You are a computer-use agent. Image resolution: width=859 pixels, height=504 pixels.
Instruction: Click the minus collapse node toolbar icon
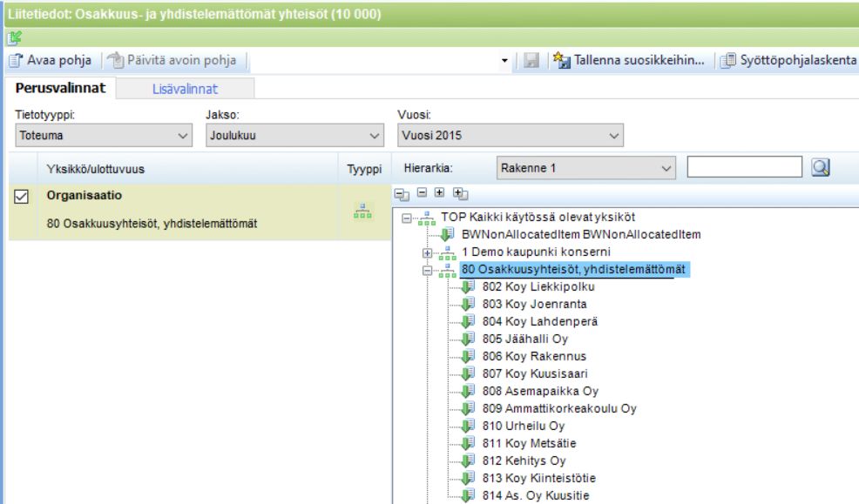(x=422, y=192)
